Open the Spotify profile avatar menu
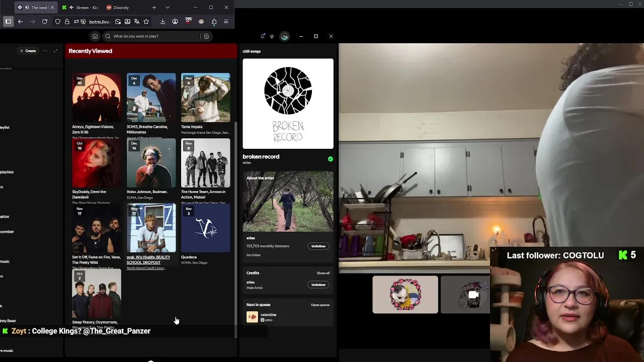Viewport: 644px width, 362px height. pyautogui.click(x=285, y=36)
